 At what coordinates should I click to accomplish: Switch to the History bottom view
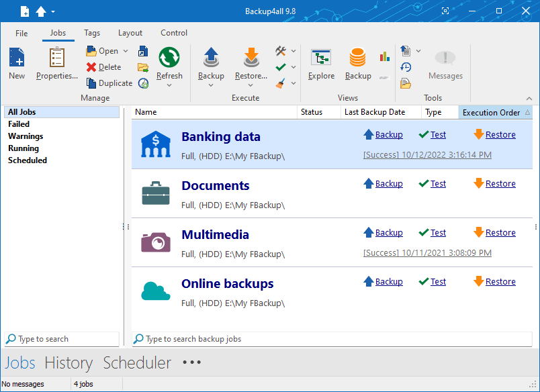point(69,362)
